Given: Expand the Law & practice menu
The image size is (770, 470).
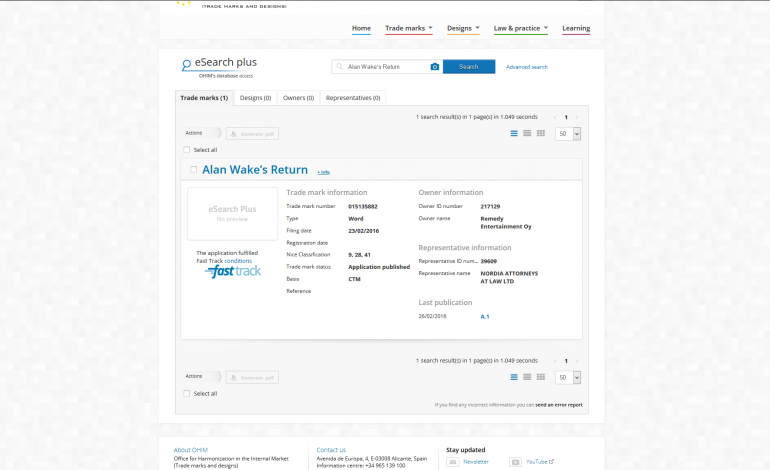Looking at the screenshot, I should 520,28.
